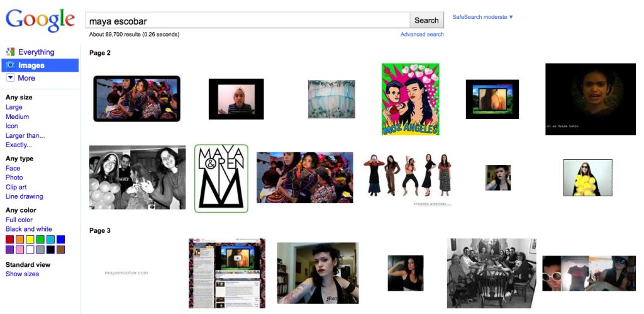Open the More search types menu
Screen dimensions: 644x314
point(26,77)
